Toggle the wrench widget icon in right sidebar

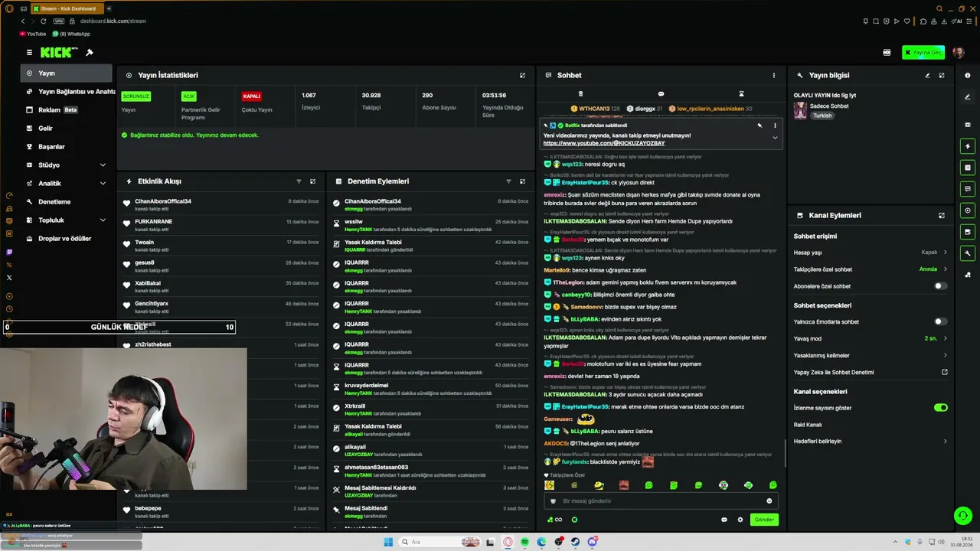tap(968, 253)
